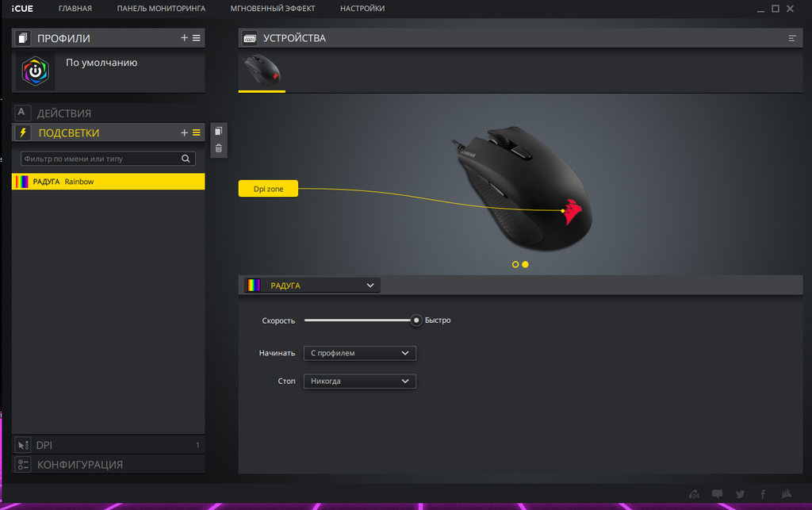Click the red Corsair logo zone on mouse
The height and width of the screenshot is (510, 812).
(x=573, y=211)
